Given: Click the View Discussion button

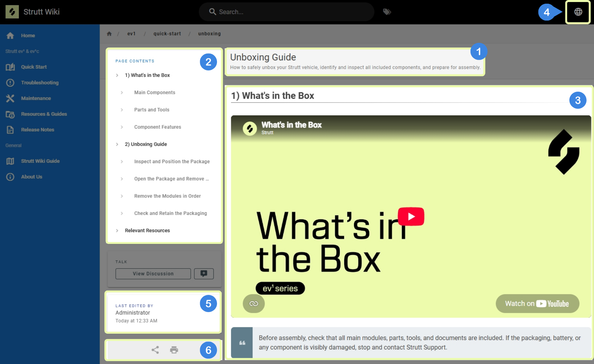Looking at the screenshot, I should 153,274.
